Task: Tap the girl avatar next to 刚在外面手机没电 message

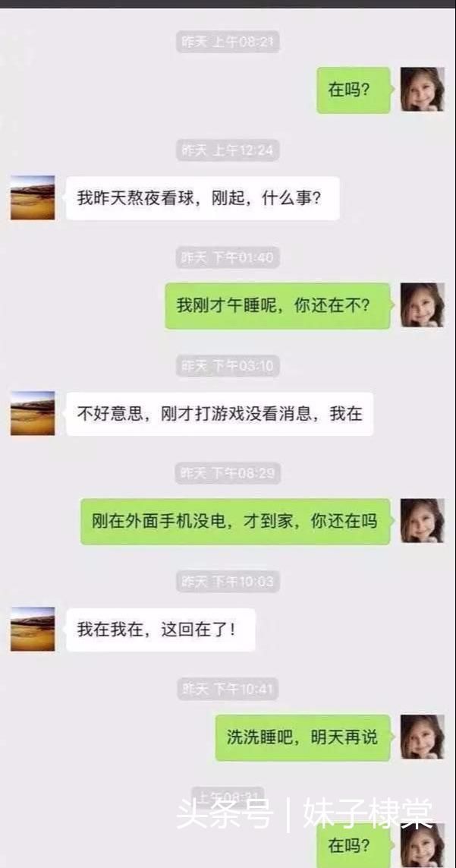Action: point(423,520)
